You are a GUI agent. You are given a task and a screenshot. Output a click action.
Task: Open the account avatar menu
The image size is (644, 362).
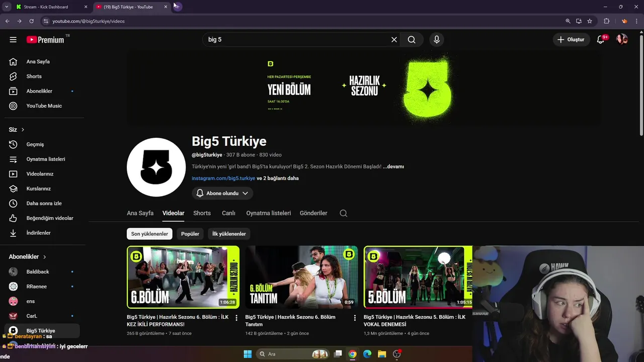tap(622, 40)
